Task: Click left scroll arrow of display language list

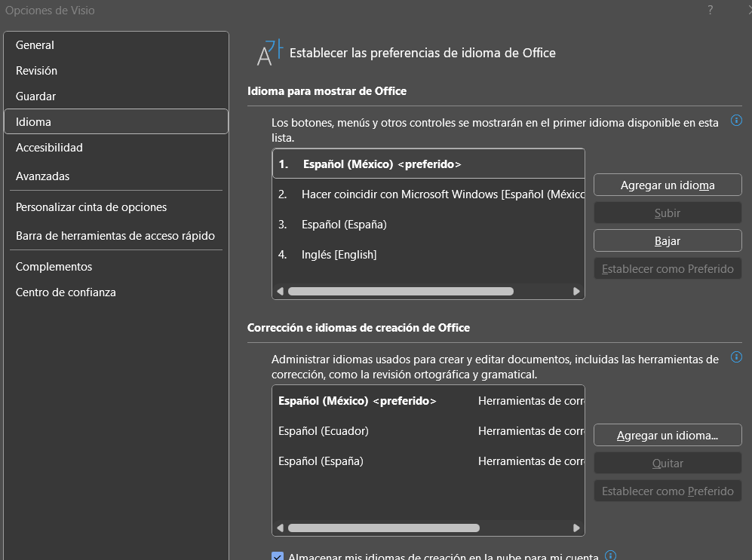Action: 280,291
